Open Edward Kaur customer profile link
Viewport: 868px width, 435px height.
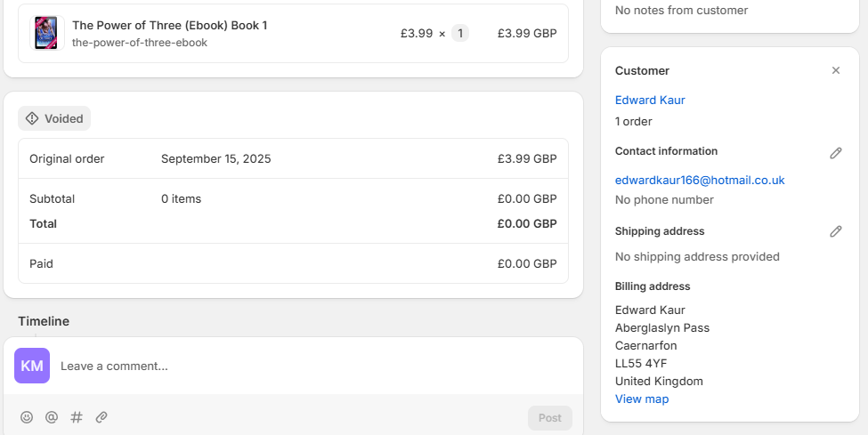650,100
